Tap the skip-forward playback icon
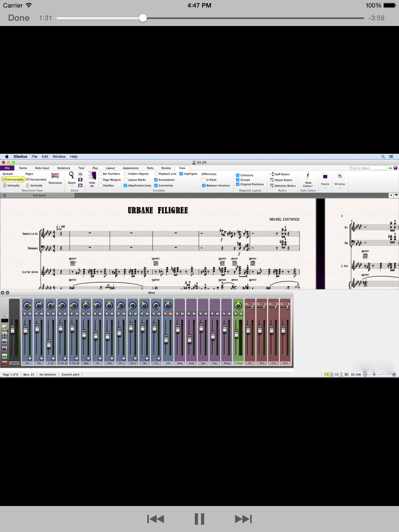Image resolution: width=399 pixels, height=532 pixels. coord(243,519)
